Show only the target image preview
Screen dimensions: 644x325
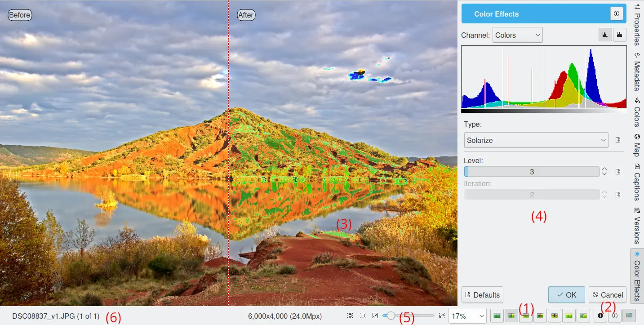coord(568,316)
